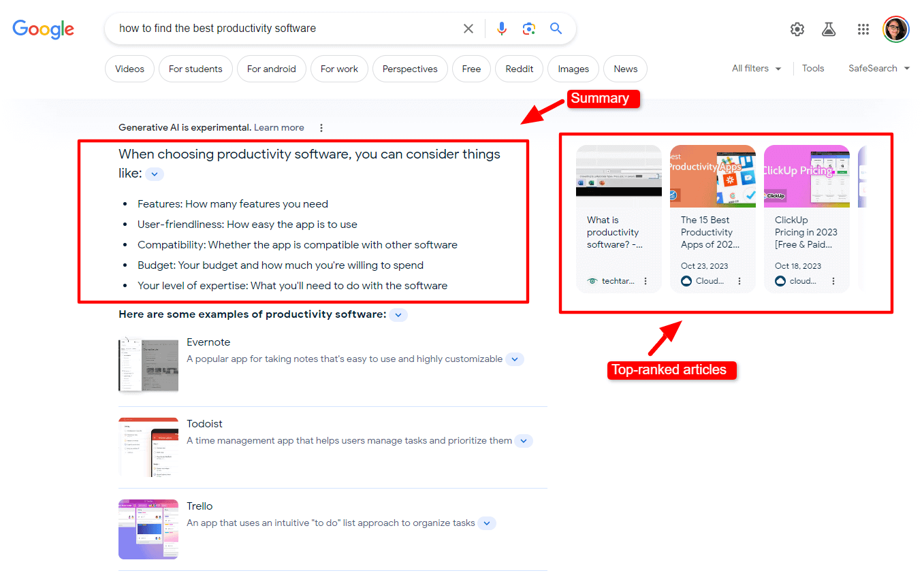
Task: Click the Learn more link
Action: (279, 127)
